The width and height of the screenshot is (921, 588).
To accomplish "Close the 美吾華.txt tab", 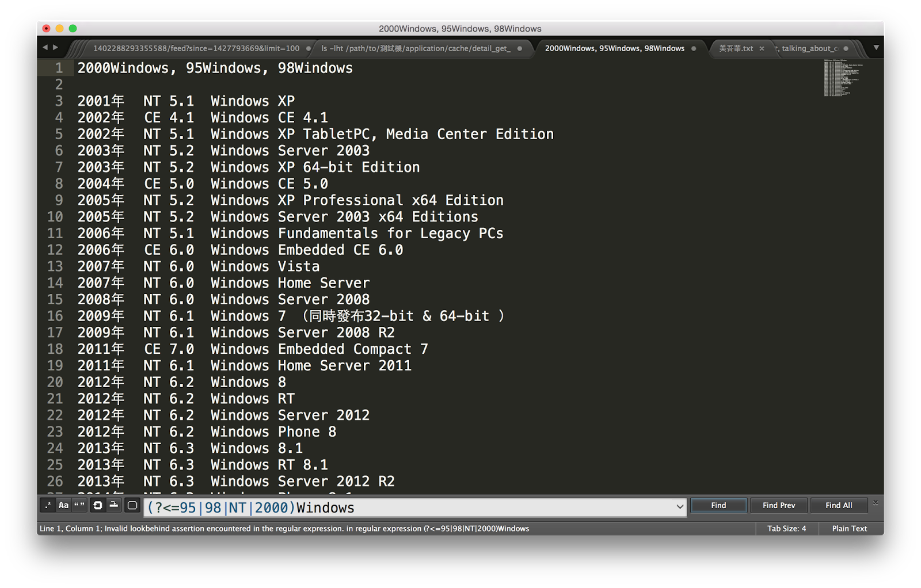I will tap(762, 48).
